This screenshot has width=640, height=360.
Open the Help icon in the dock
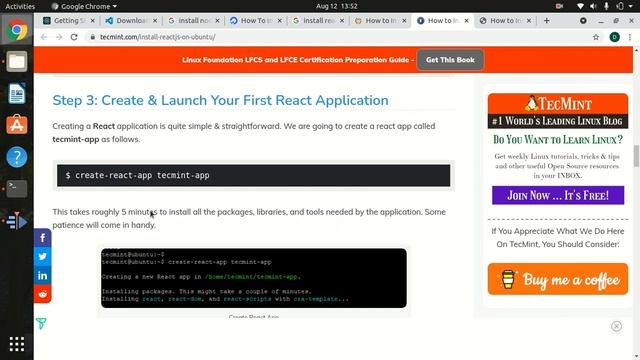tap(17, 157)
